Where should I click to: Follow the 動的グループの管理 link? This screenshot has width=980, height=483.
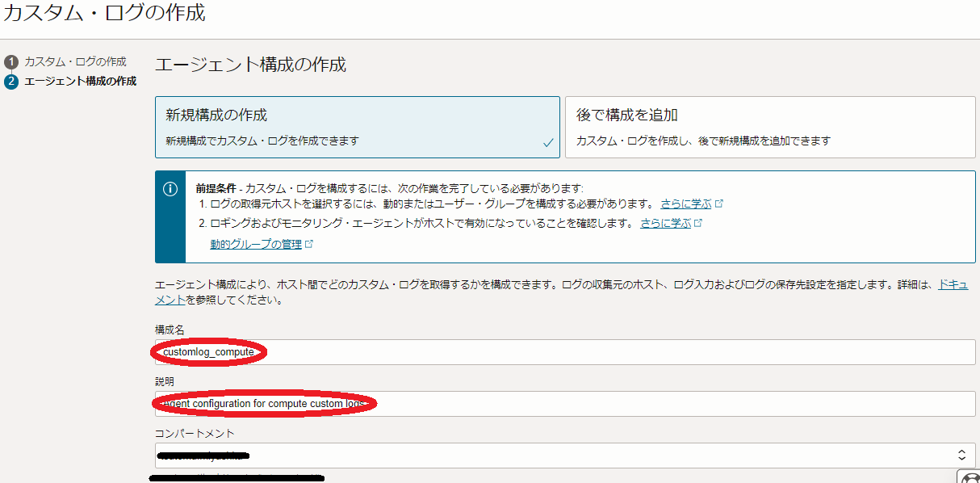coord(255,245)
